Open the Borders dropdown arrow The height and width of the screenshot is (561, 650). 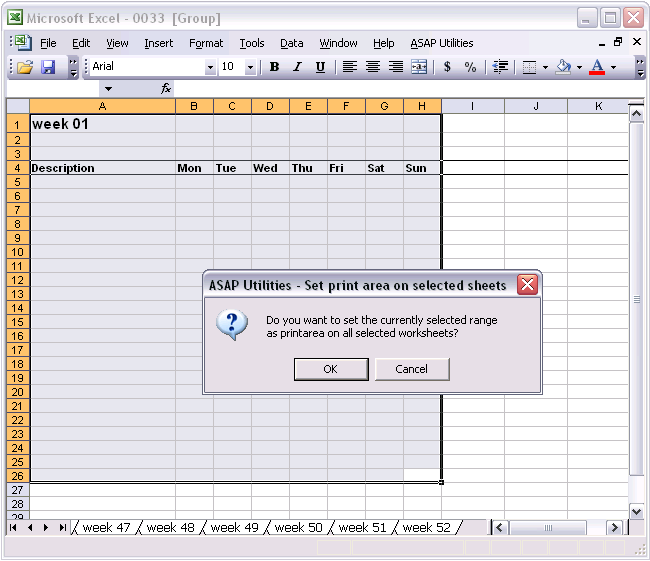(545, 67)
